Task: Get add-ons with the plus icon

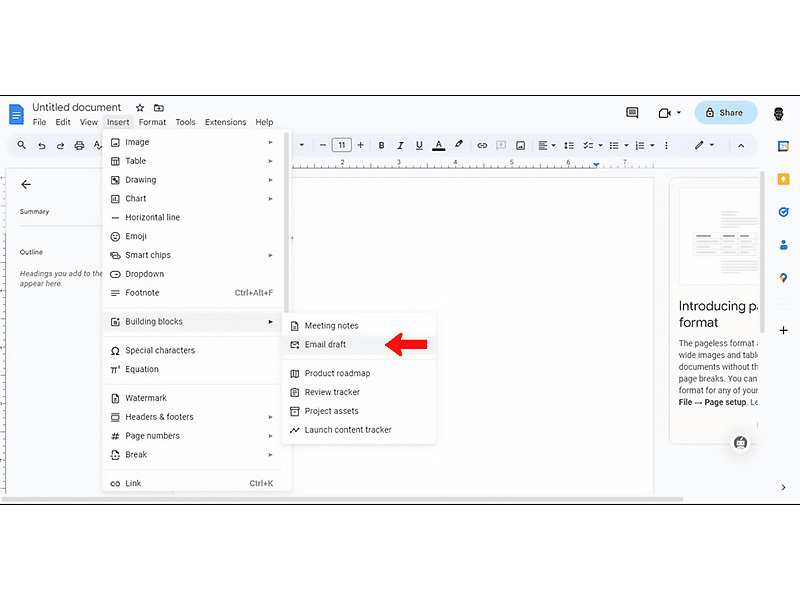Action: point(783,331)
